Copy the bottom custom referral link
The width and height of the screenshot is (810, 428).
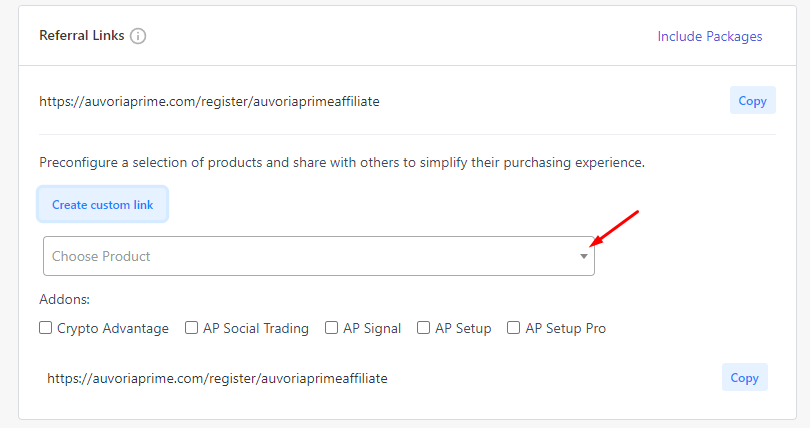pos(744,377)
